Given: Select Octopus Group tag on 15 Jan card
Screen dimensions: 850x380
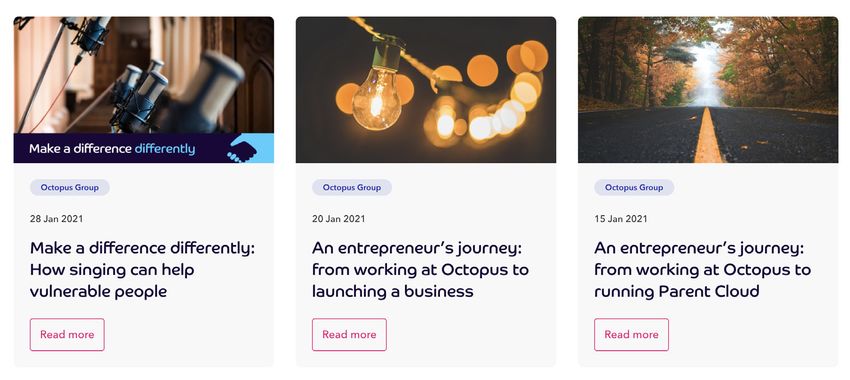Looking at the screenshot, I should pyautogui.click(x=634, y=188).
